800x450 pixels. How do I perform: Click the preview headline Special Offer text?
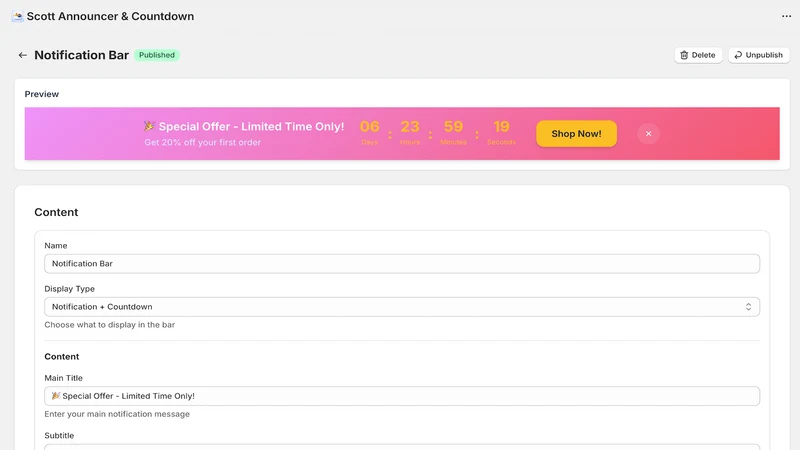244,127
